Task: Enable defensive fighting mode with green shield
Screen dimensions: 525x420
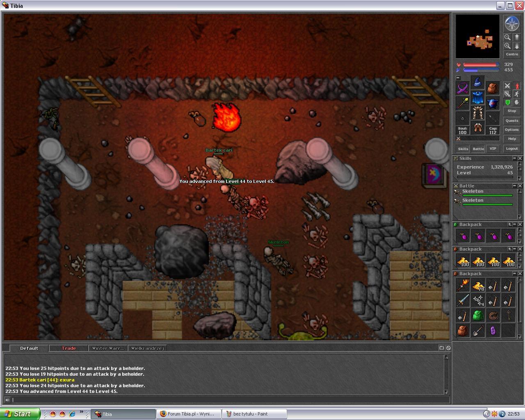Action: coord(507,102)
